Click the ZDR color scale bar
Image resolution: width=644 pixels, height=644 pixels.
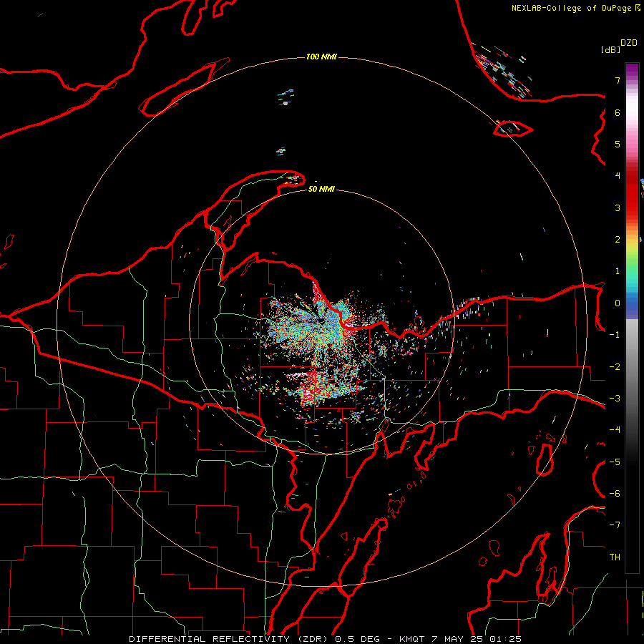coord(632,318)
